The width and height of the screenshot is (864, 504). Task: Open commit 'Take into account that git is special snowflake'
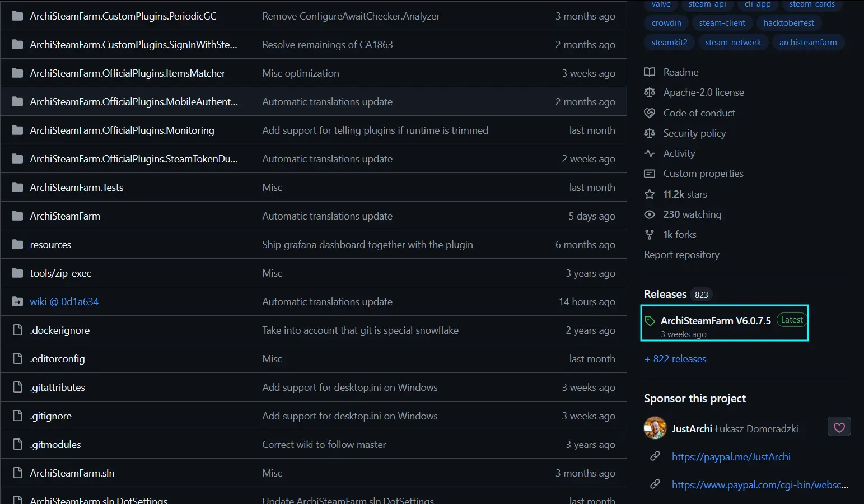pyautogui.click(x=361, y=330)
